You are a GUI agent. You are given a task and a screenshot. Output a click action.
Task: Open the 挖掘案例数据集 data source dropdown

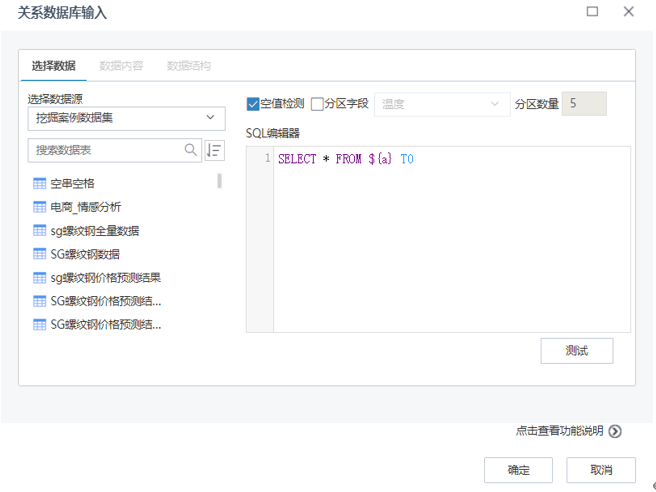[x=126, y=118]
